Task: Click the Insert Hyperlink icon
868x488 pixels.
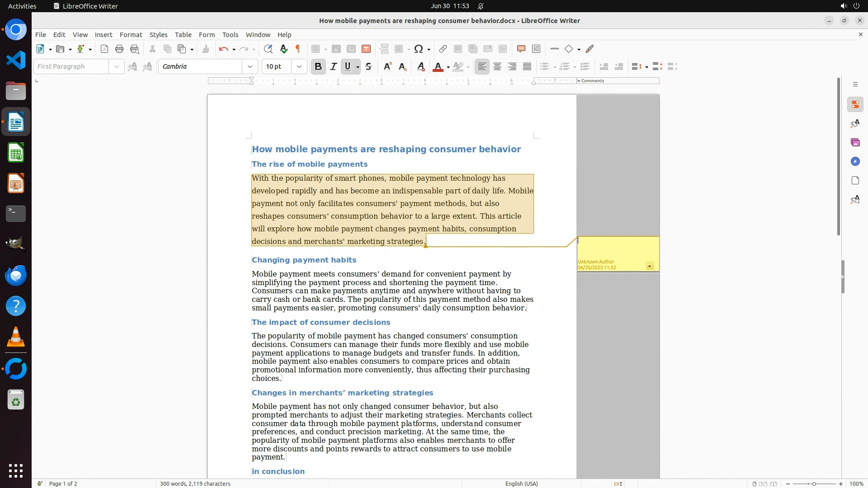Action: click(x=443, y=49)
